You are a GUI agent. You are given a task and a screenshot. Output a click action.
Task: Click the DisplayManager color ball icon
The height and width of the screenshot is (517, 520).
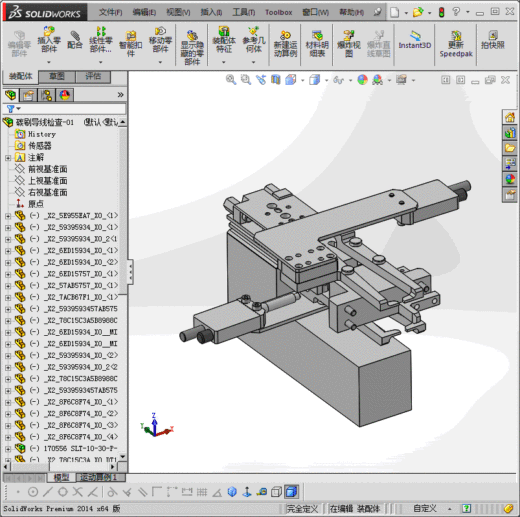(x=65, y=95)
